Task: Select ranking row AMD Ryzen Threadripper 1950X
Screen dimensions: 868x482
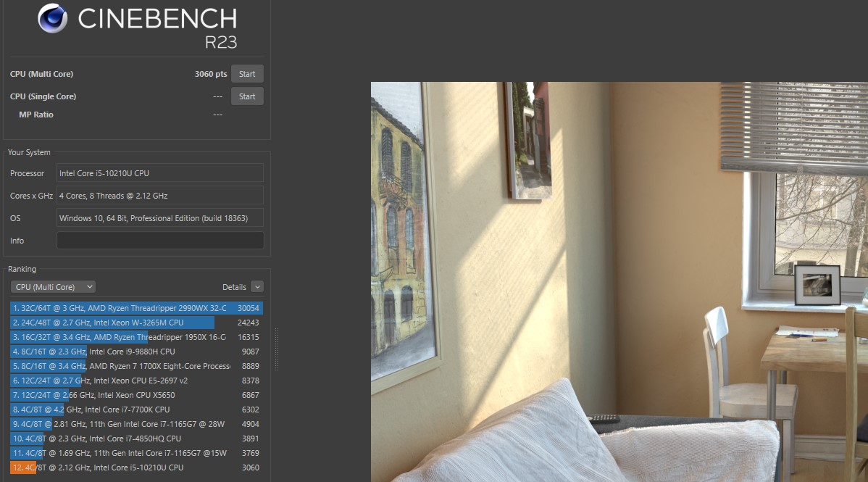Action: (136, 337)
